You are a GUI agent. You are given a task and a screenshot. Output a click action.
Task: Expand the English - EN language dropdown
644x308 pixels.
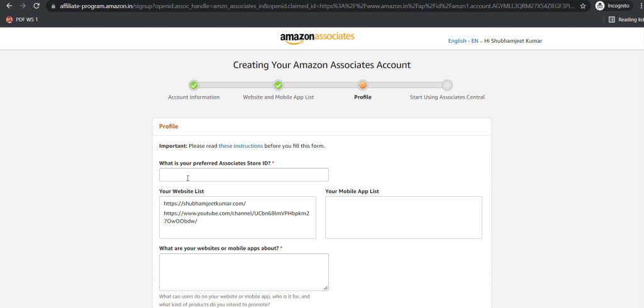465,41
